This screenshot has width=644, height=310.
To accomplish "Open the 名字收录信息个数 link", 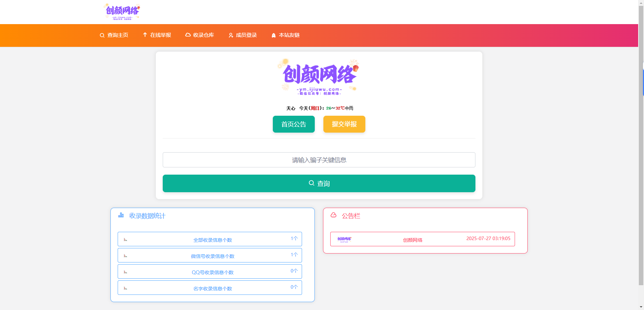I will [x=213, y=288].
